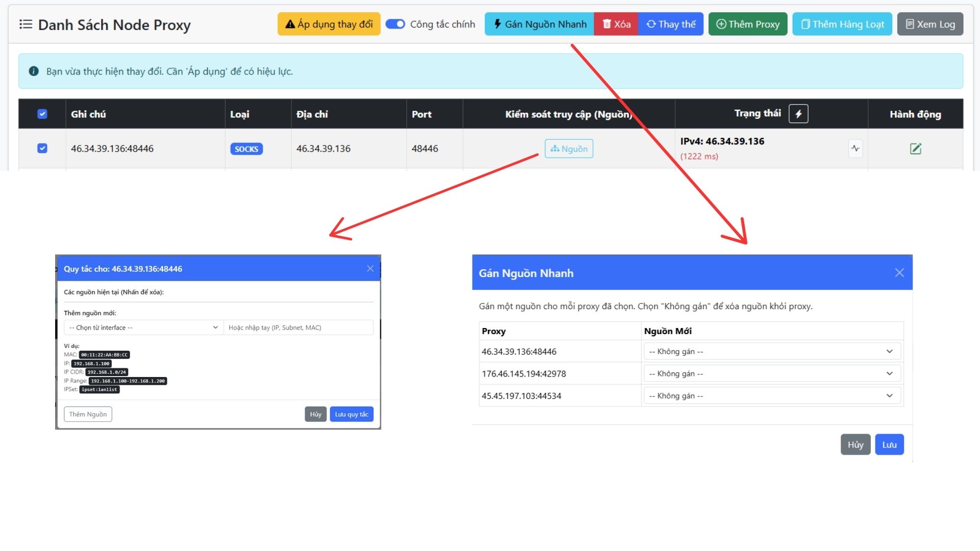Screen dimensions: 980x551
Task: Click Áp dụng thay đổi button
Action: click(x=329, y=24)
